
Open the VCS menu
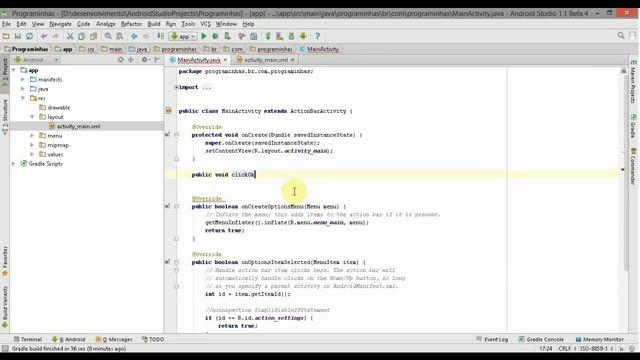tap(205, 24)
